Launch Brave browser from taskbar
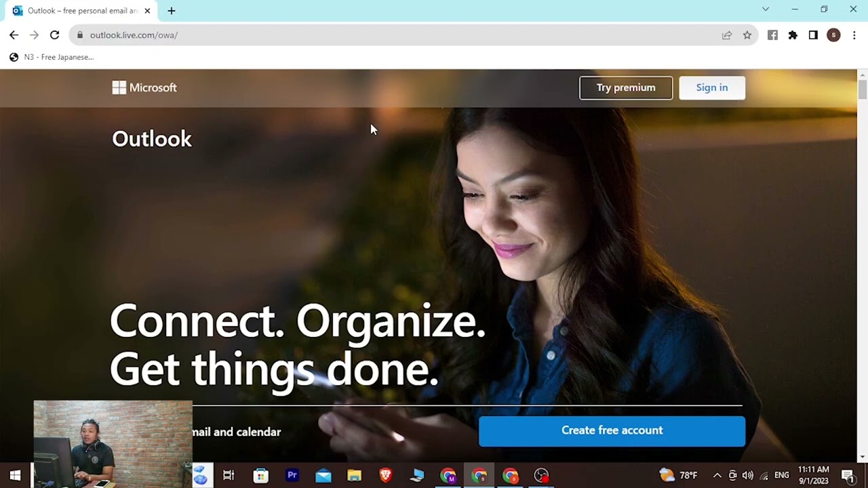868x488 pixels. pos(386,475)
